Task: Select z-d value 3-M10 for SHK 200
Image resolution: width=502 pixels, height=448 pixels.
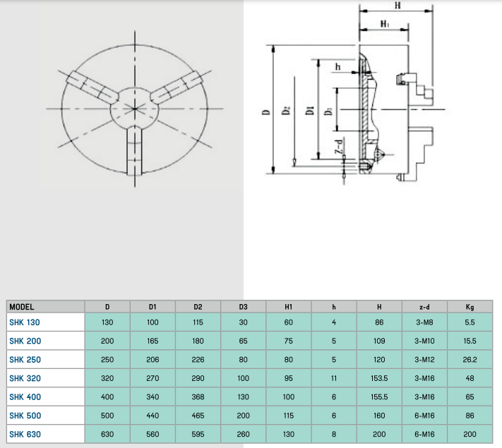Action: pos(424,341)
